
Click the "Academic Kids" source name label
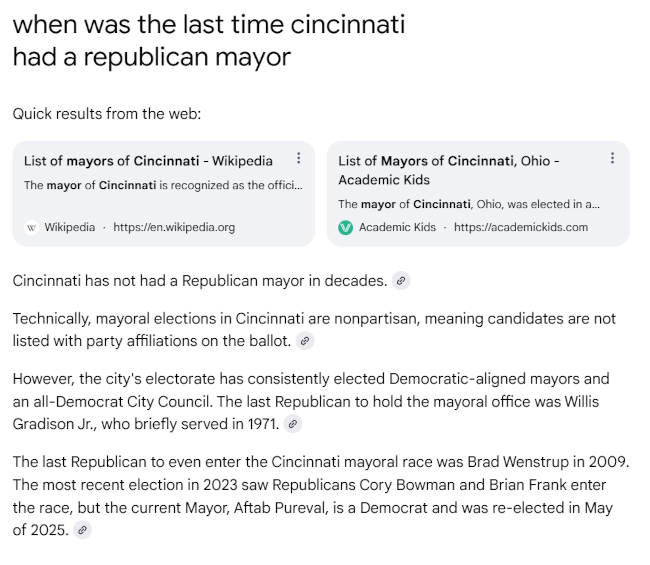(x=397, y=227)
